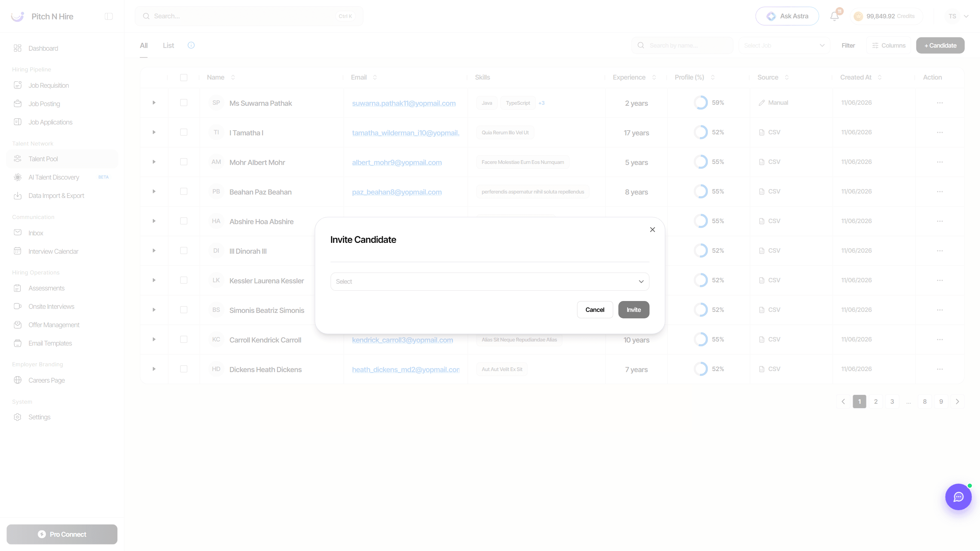
Task: Switch to the List tab
Action: pyautogui.click(x=168, y=45)
